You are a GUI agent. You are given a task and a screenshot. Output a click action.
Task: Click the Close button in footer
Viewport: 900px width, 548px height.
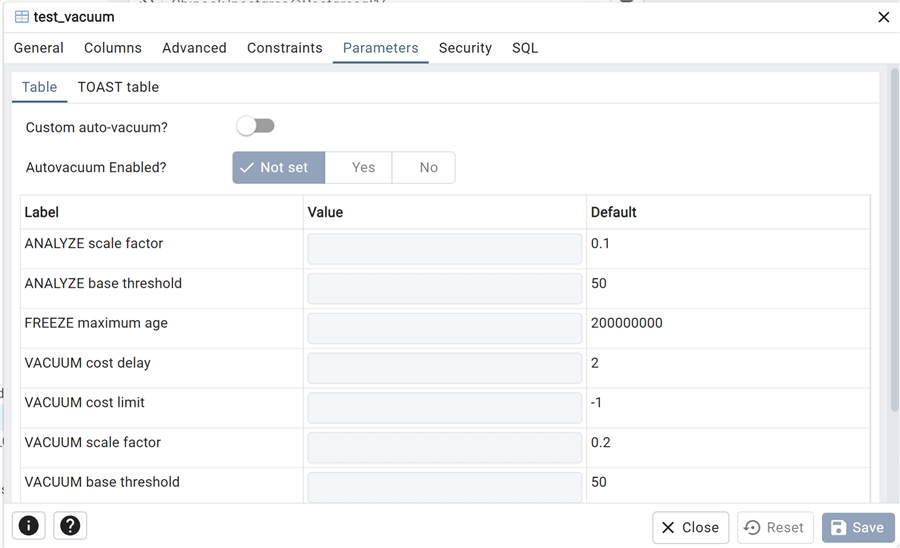(690, 527)
